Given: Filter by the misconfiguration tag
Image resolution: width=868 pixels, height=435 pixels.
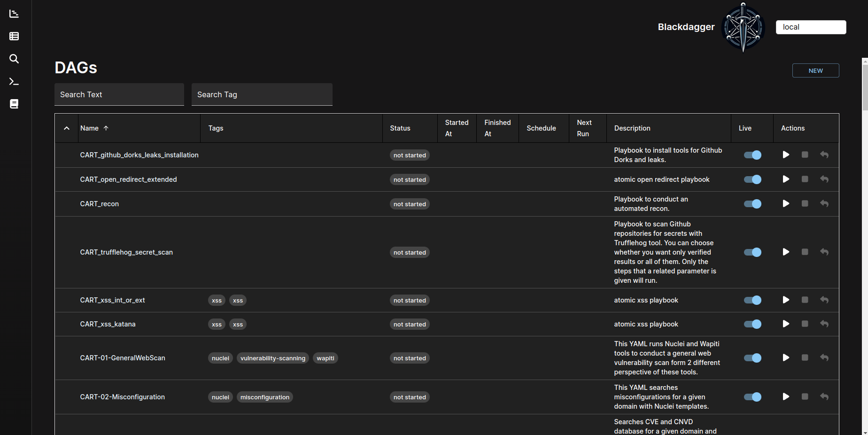Looking at the screenshot, I should 265,397.
